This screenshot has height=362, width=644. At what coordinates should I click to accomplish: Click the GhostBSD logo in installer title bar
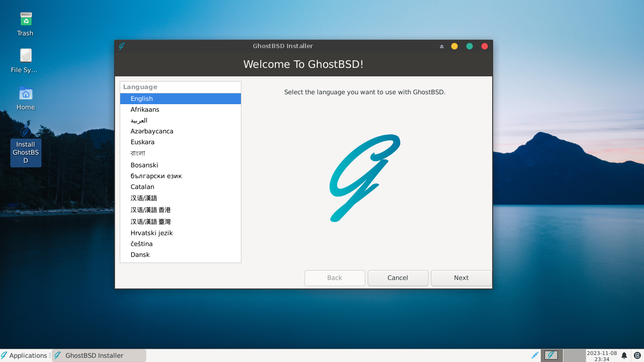click(122, 46)
